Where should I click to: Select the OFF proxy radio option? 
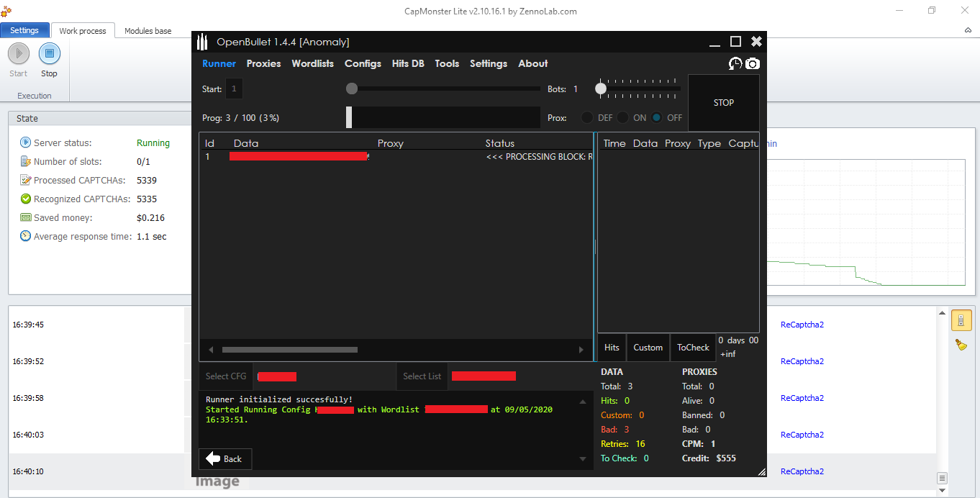656,118
